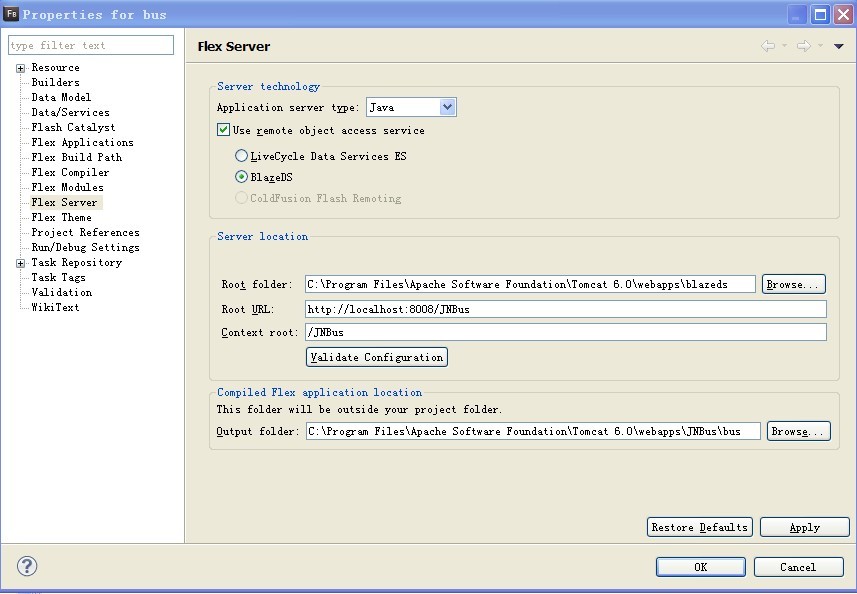
Task: Expand the Resource tree node
Action: [20, 68]
